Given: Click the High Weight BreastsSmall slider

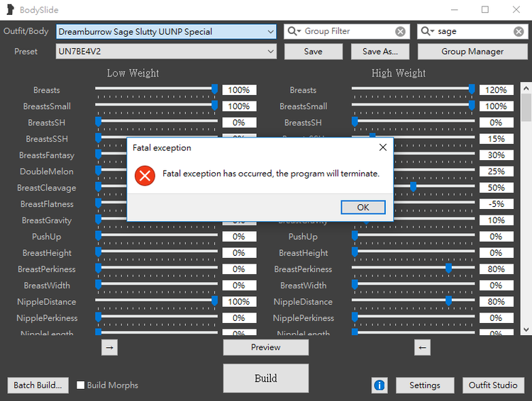Looking at the screenshot, I should 413,106.
